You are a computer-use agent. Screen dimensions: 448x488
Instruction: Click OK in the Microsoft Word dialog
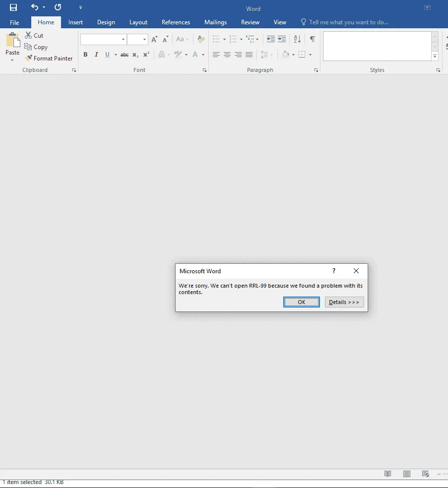coord(301,302)
